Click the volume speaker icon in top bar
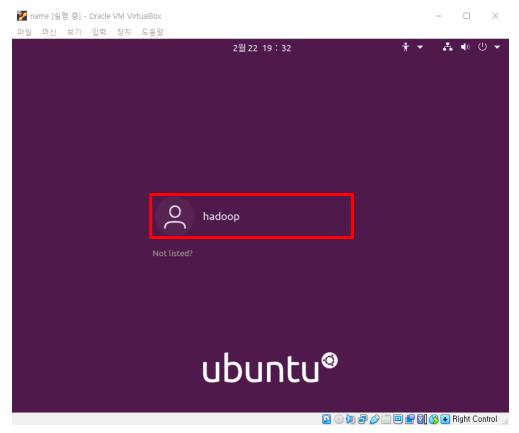The image size is (519, 433). pos(465,47)
